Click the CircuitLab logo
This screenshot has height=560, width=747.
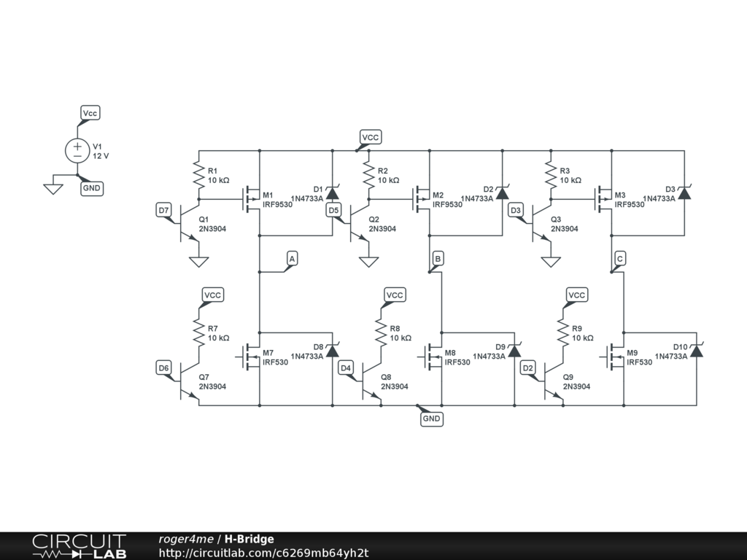80,546
